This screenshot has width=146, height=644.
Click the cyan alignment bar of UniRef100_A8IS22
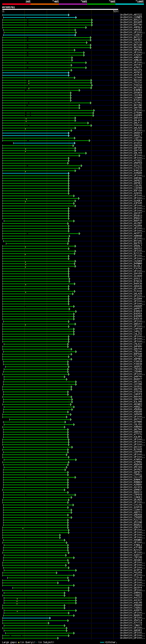click(36, 15)
